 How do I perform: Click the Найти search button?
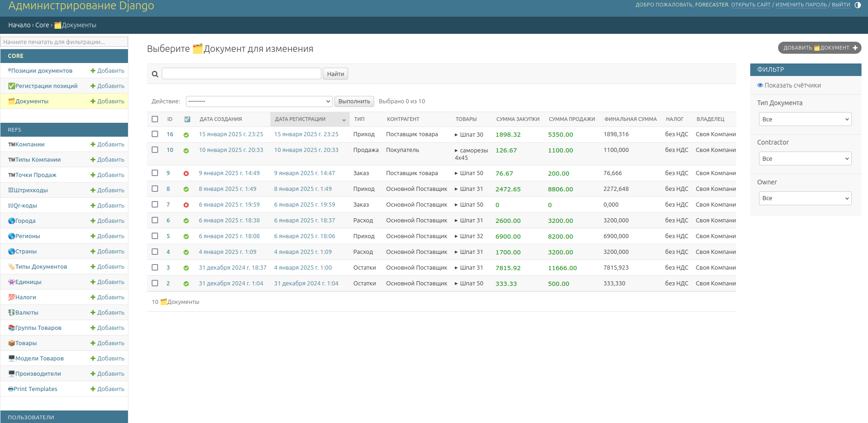pos(335,74)
